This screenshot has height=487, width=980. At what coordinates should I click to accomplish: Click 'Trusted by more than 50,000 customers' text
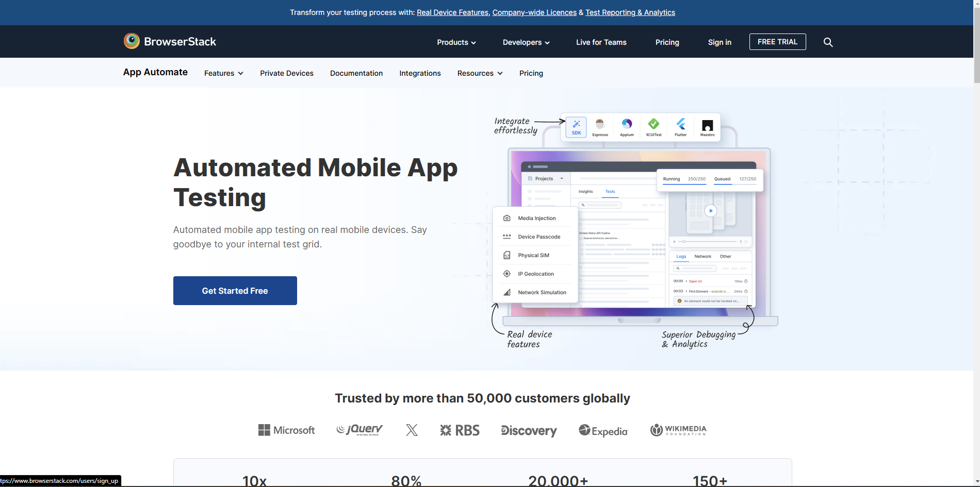point(482,398)
